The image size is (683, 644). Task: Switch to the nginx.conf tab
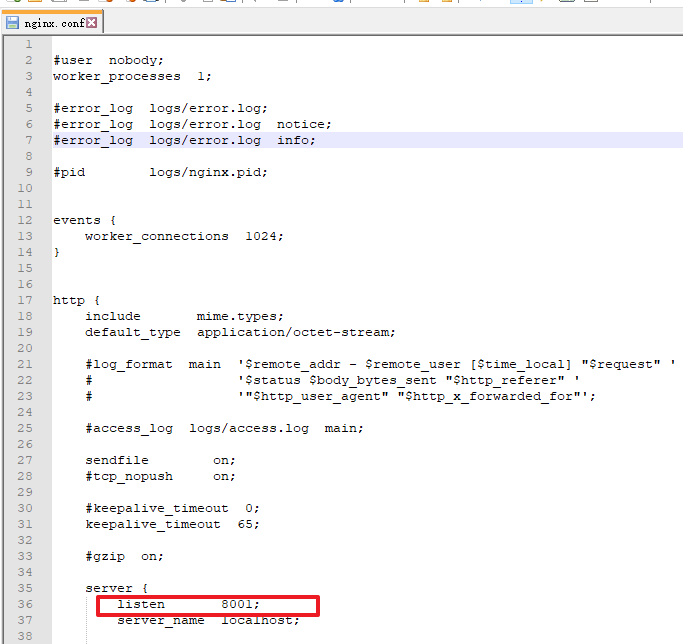point(53,23)
